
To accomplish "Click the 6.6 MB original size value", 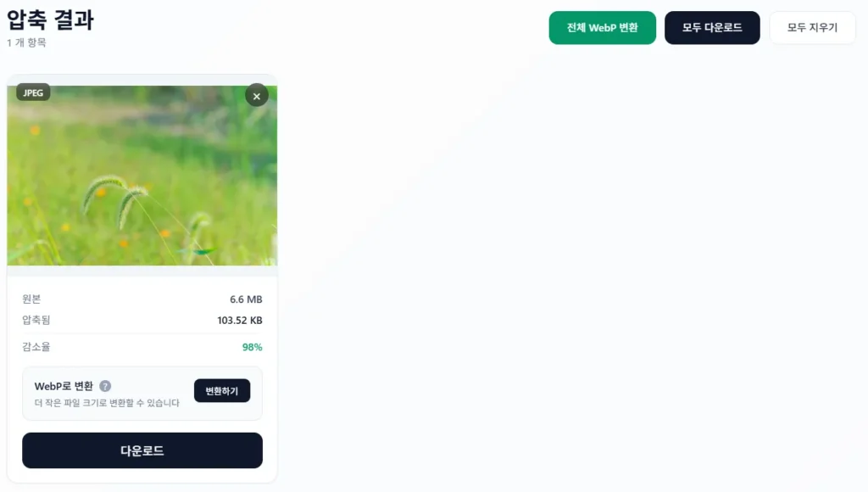I will (246, 299).
